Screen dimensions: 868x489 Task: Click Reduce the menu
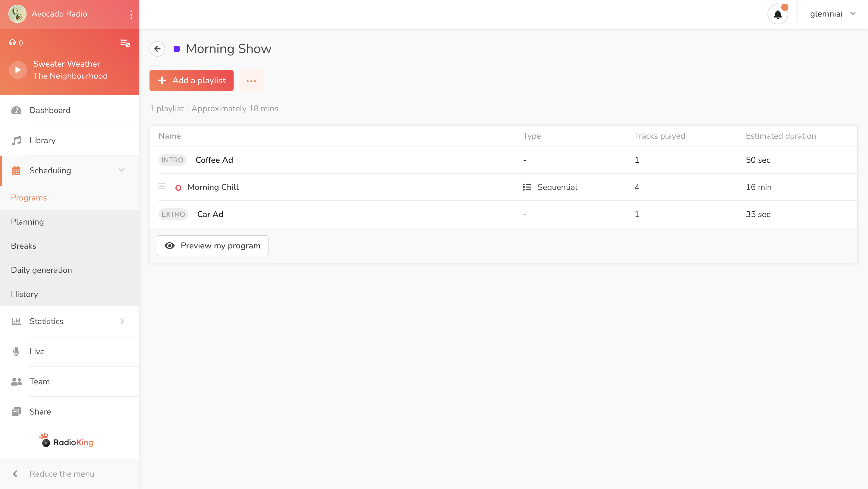(x=69, y=474)
